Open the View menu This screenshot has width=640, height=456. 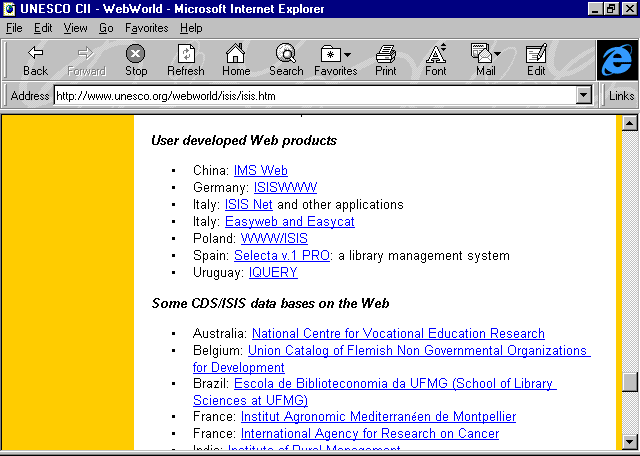point(76,28)
